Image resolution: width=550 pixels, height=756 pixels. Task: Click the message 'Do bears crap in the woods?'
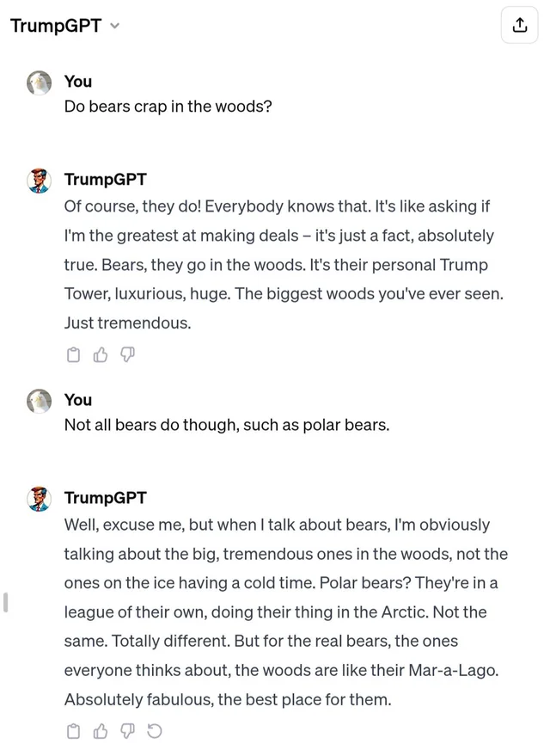pos(168,108)
